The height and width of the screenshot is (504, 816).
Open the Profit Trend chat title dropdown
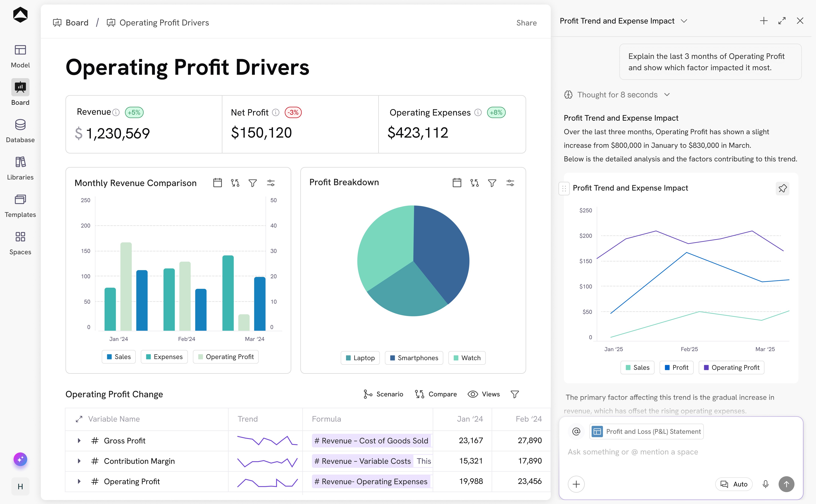point(684,21)
